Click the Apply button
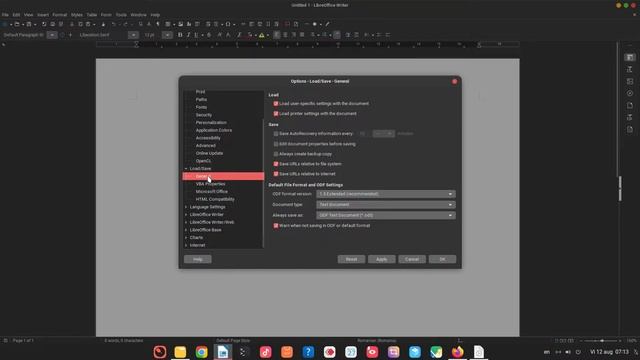 pyautogui.click(x=382, y=259)
